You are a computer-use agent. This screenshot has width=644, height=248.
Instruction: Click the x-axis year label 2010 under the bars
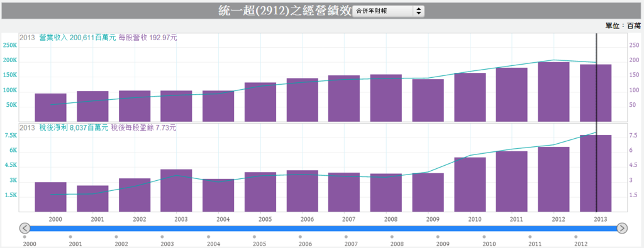pos(475,219)
